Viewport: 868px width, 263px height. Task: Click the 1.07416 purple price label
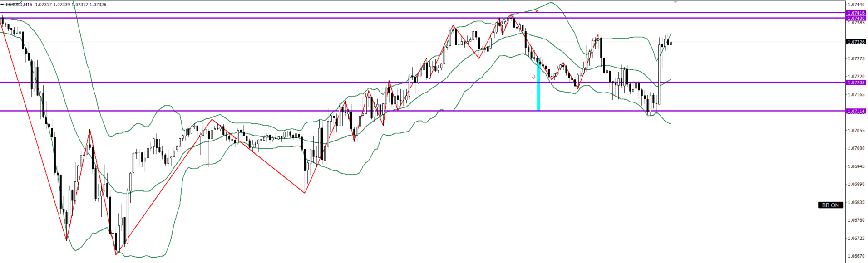click(x=856, y=13)
